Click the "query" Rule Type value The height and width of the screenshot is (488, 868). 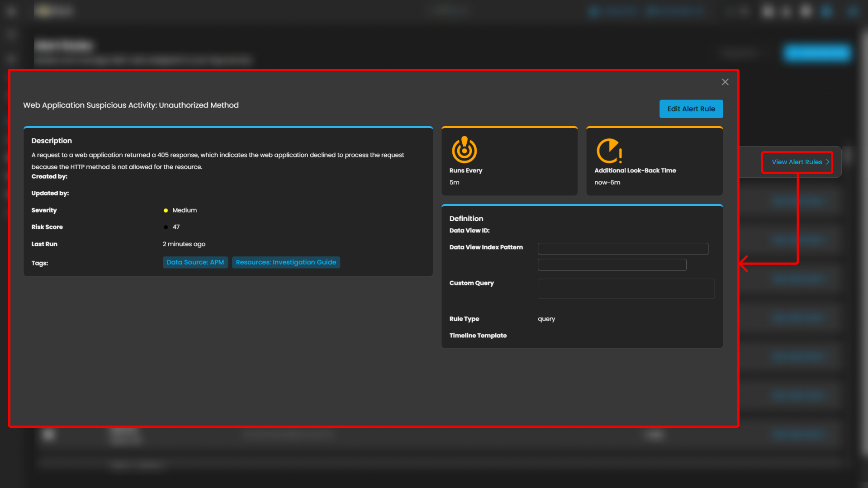[546, 319]
